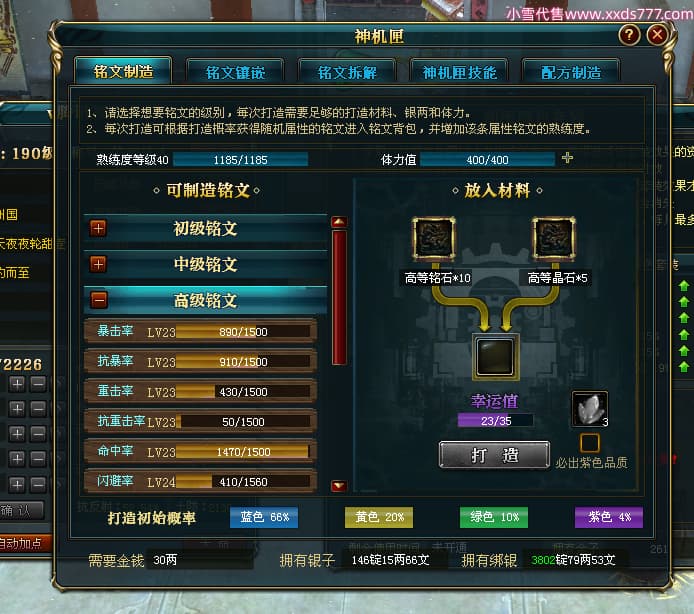Click the crafted inscription output slot
This screenshot has width=694, height=614.
495,357
